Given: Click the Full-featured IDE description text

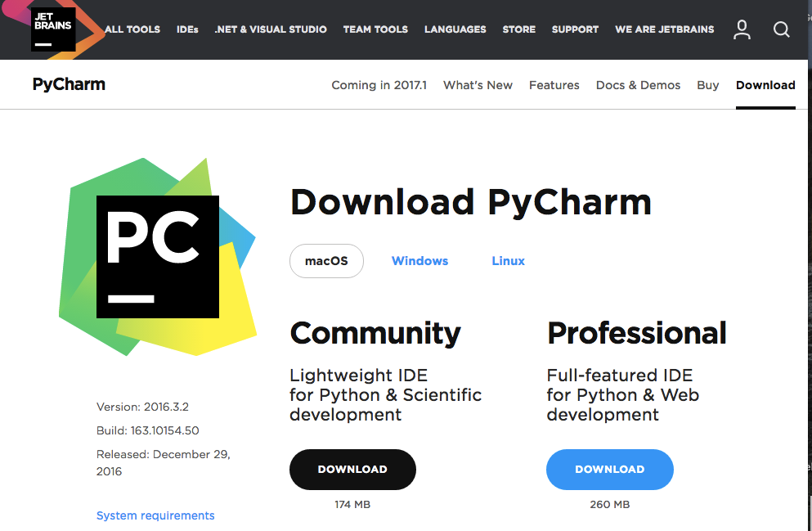Looking at the screenshot, I should [x=623, y=394].
